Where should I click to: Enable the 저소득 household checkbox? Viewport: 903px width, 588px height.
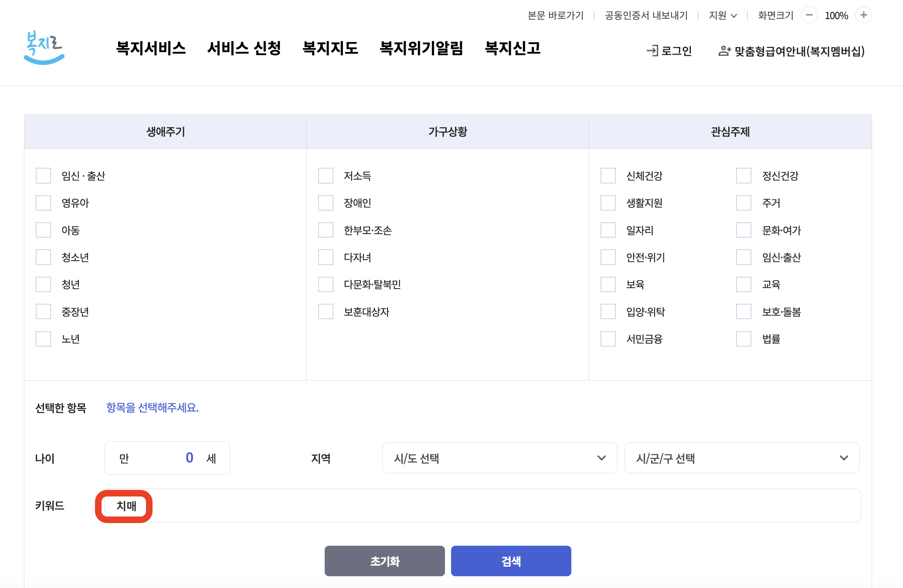326,176
